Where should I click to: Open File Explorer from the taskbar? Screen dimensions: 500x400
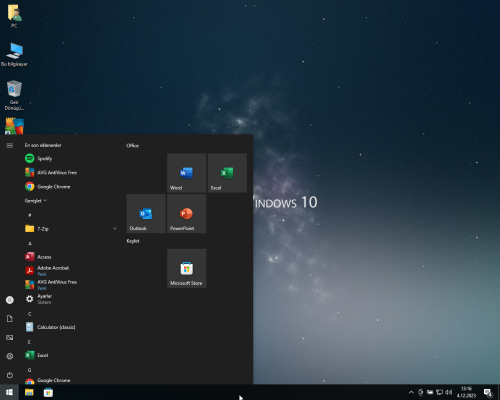point(29,392)
